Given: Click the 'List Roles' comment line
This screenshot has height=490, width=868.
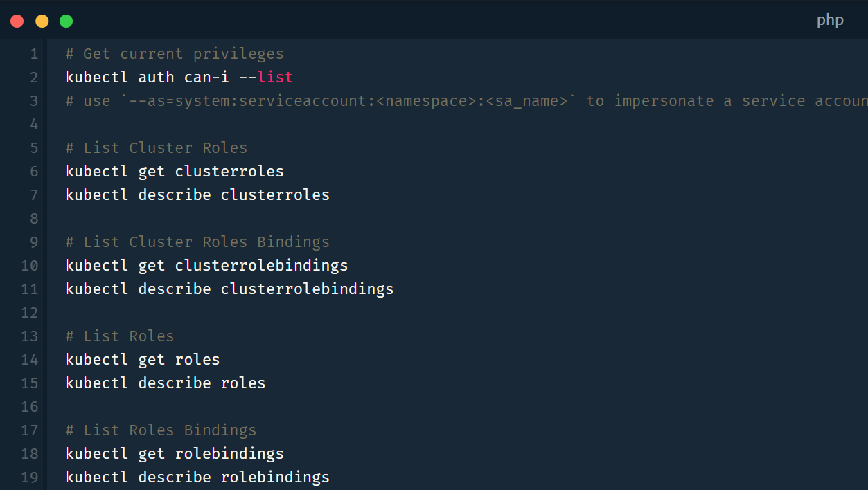Looking at the screenshot, I should [120, 336].
